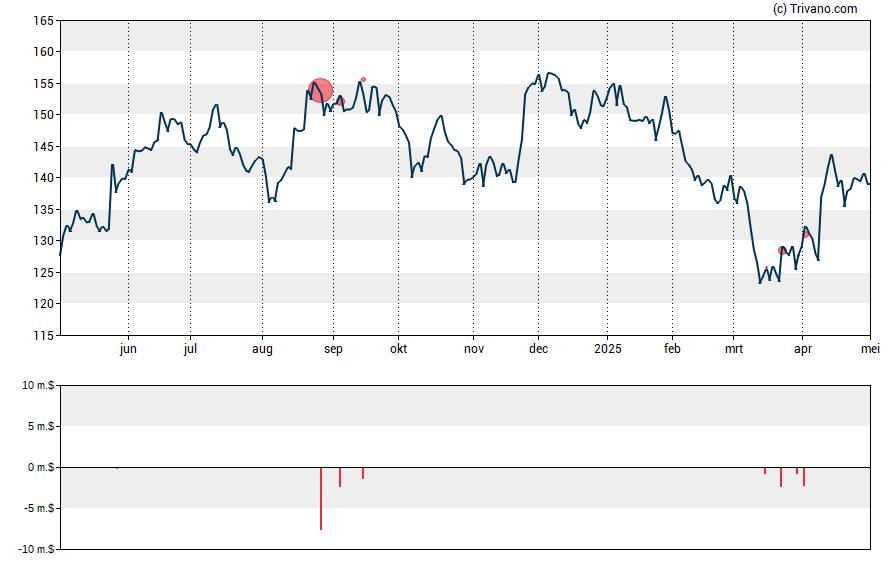This screenshot has height=565, width=888.
Task: Click the '120' y-axis value
Action: point(44,304)
